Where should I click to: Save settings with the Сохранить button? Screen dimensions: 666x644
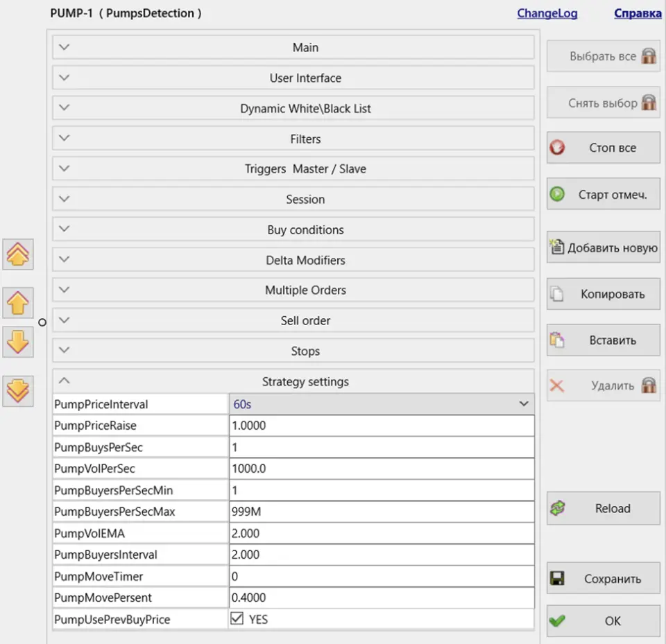(x=603, y=579)
